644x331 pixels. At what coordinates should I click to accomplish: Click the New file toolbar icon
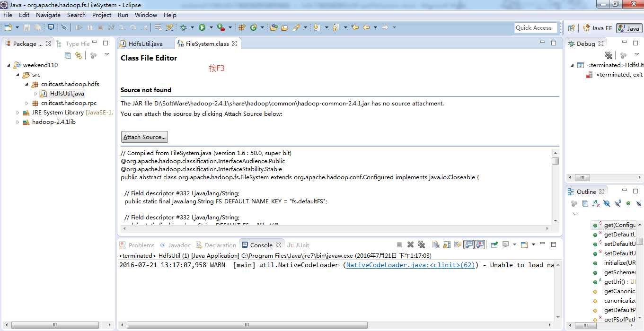point(8,27)
